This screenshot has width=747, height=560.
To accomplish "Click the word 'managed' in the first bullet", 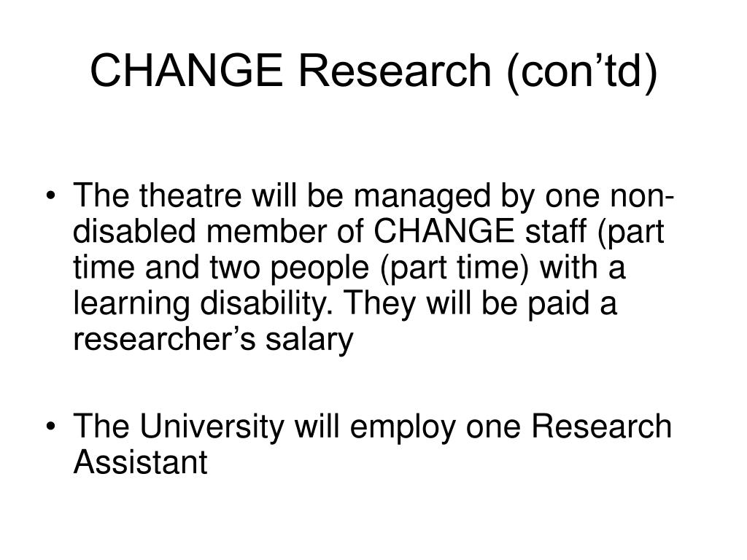I will [422, 198].
